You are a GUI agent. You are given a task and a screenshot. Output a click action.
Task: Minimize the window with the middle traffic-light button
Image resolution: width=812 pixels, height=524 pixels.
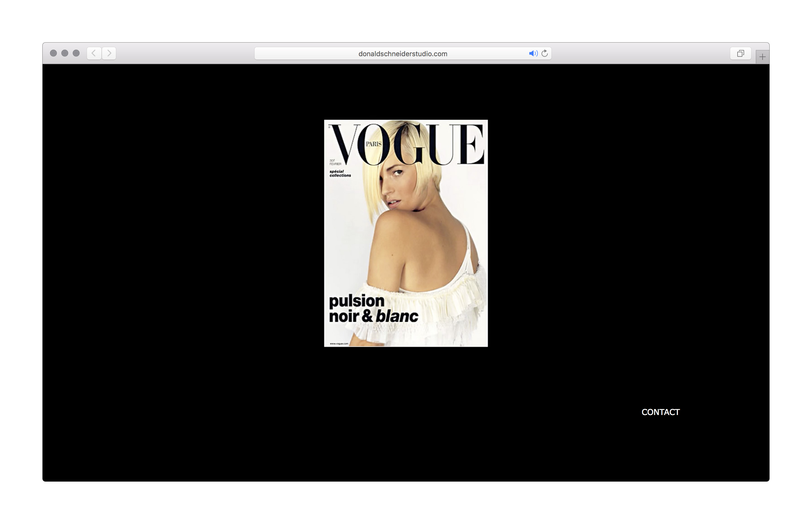65,53
